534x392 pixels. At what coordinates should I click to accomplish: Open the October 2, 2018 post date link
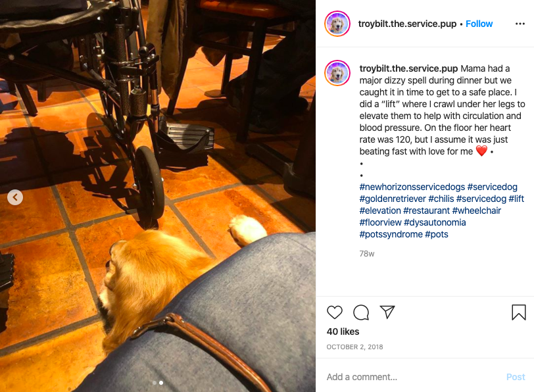point(354,347)
